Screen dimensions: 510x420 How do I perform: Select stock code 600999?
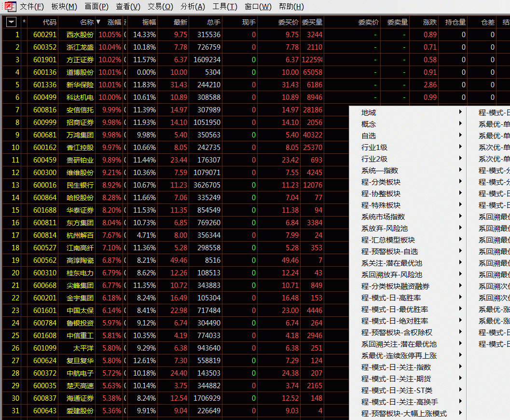coord(45,122)
